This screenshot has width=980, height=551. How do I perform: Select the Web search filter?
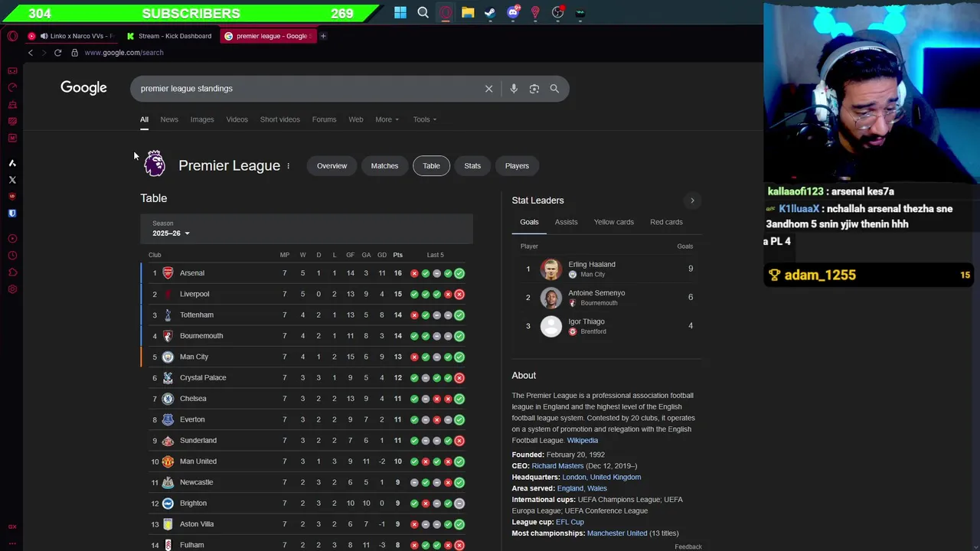click(x=356, y=119)
